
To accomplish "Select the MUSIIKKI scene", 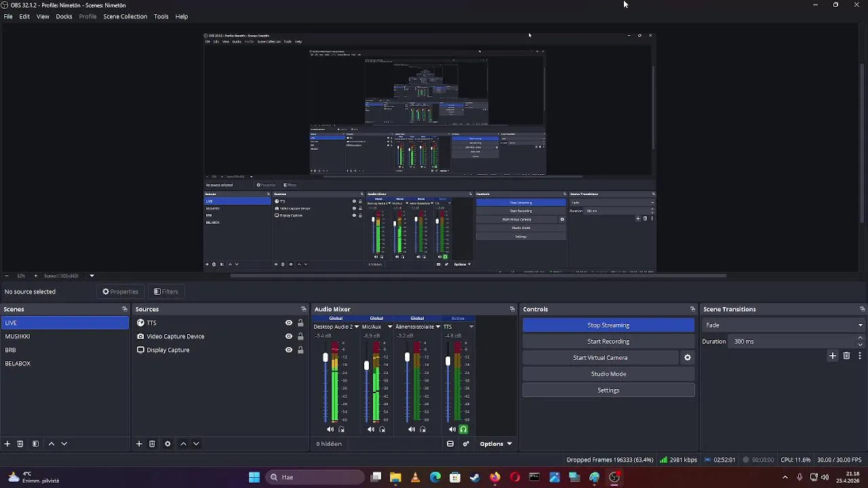I will 65,336.
